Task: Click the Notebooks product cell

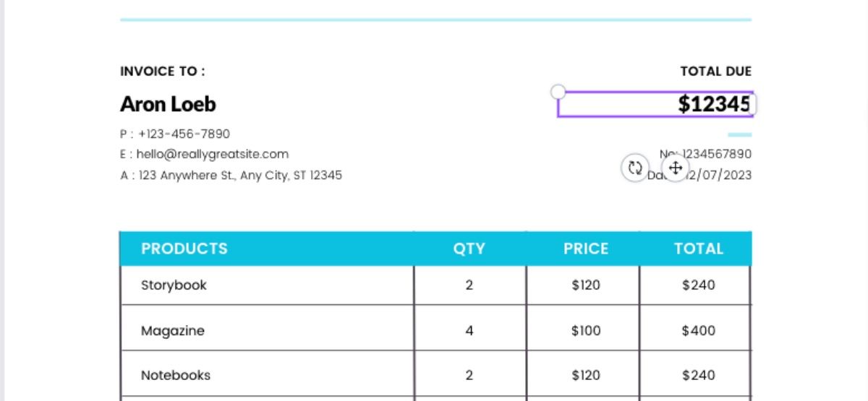Action: (176, 375)
